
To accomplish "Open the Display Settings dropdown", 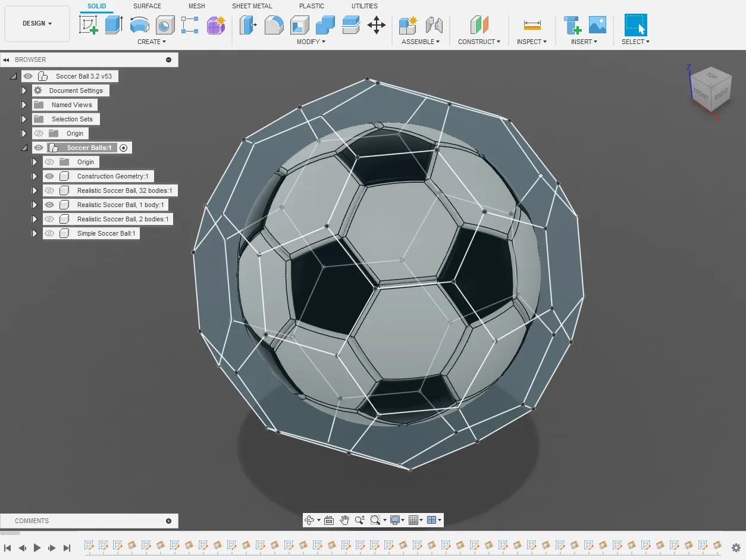I will [397, 520].
